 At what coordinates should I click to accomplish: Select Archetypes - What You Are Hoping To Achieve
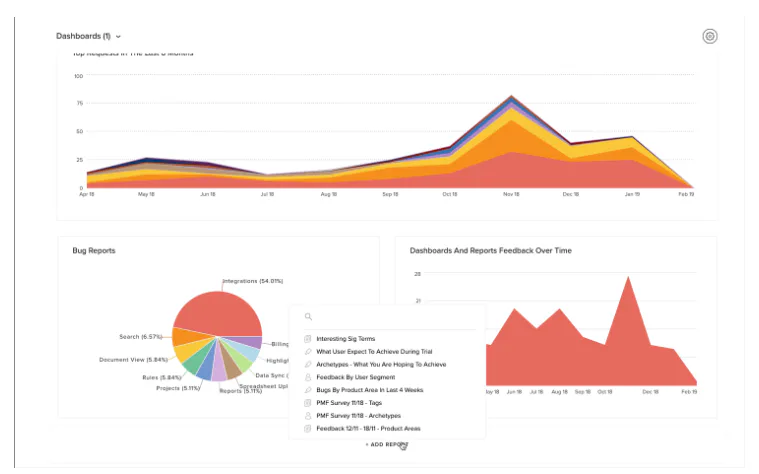(381, 365)
